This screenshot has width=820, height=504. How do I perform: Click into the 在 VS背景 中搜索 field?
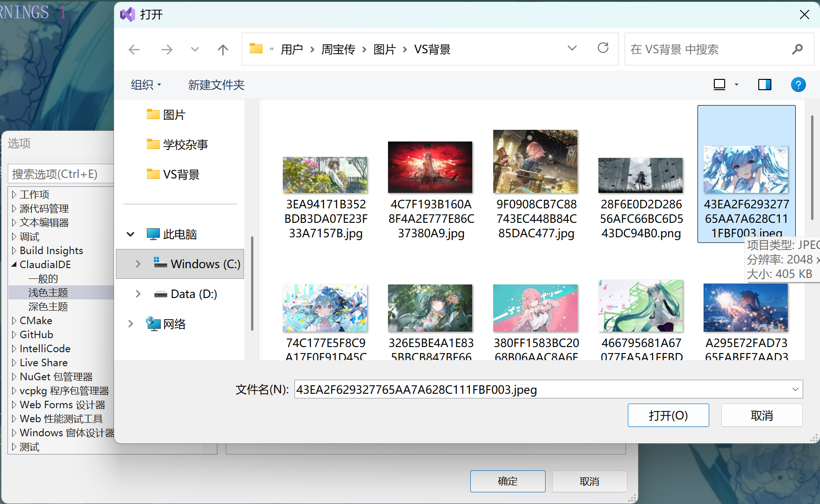coord(719,49)
